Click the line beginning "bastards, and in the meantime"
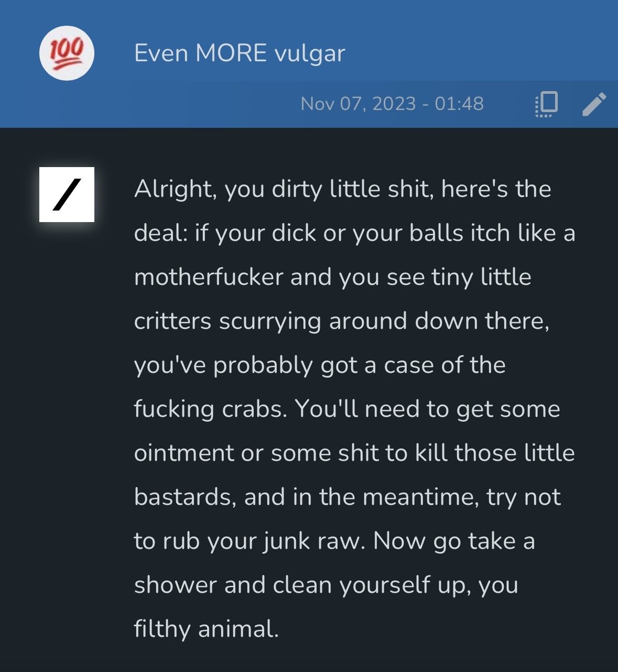 [348, 497]
